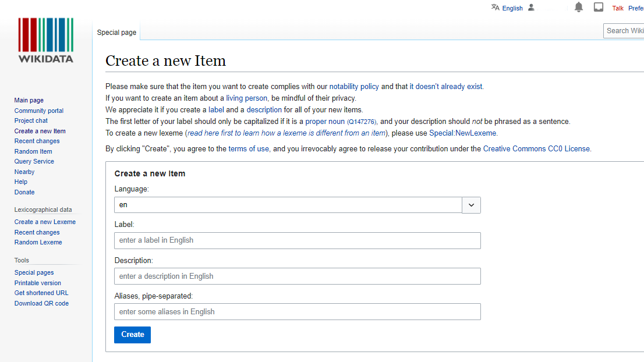This screenshot has height=362, width=644.
Task: Open the English language selector
Action: tap(512, 8)
